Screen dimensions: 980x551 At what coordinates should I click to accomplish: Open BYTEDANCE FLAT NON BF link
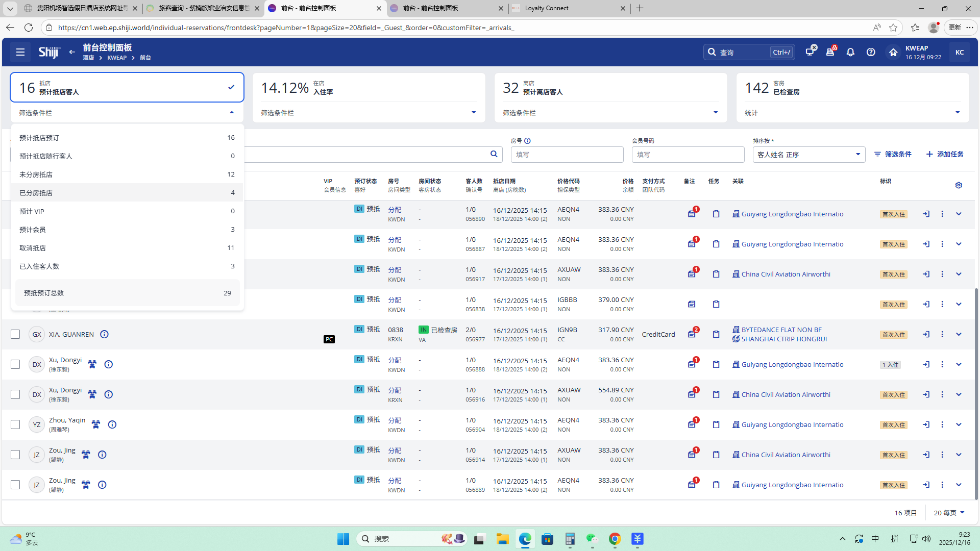coord(781,330)
